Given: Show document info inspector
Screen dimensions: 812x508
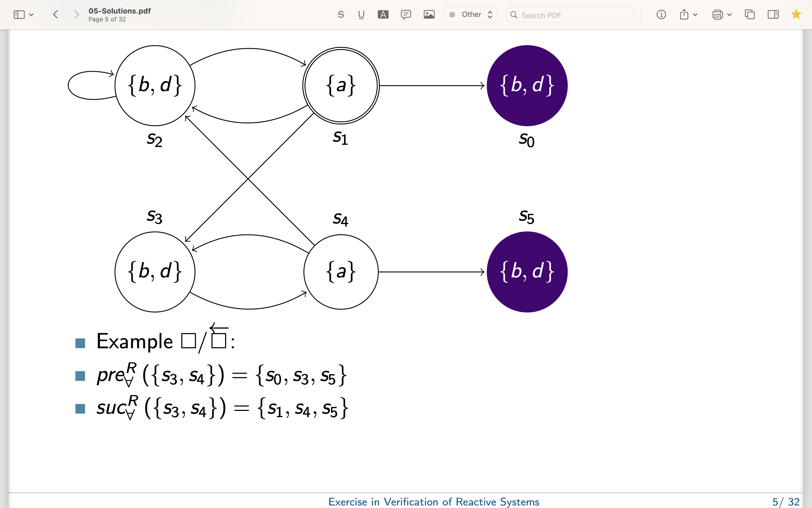Looking at the screenshot, I should pyautogui.click(x=661, y=14).
